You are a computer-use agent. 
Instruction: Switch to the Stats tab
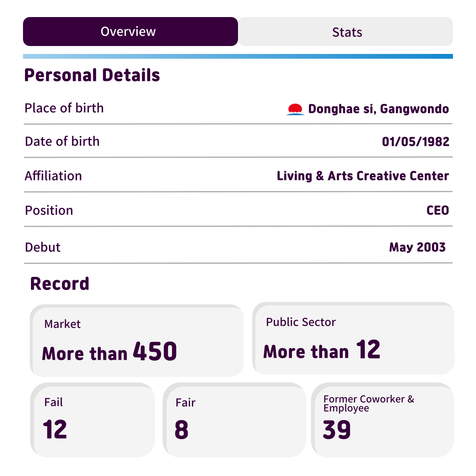click(345, 32)
